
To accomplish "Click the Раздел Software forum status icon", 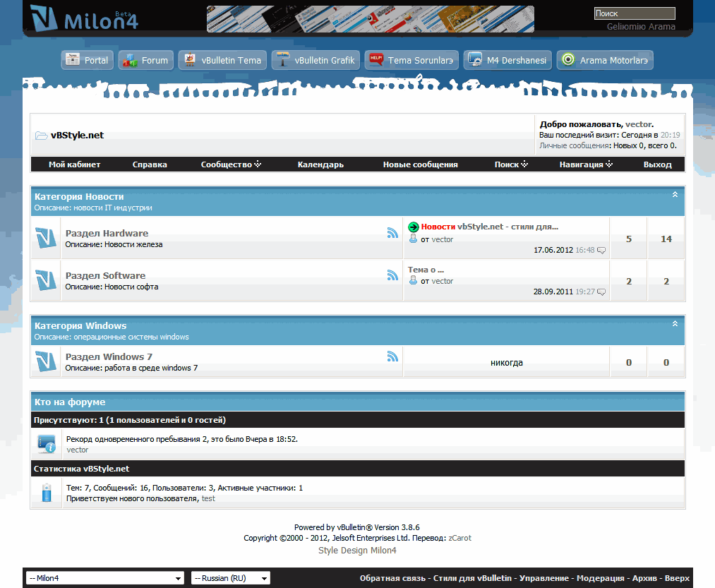I will (x=46, y=280).
